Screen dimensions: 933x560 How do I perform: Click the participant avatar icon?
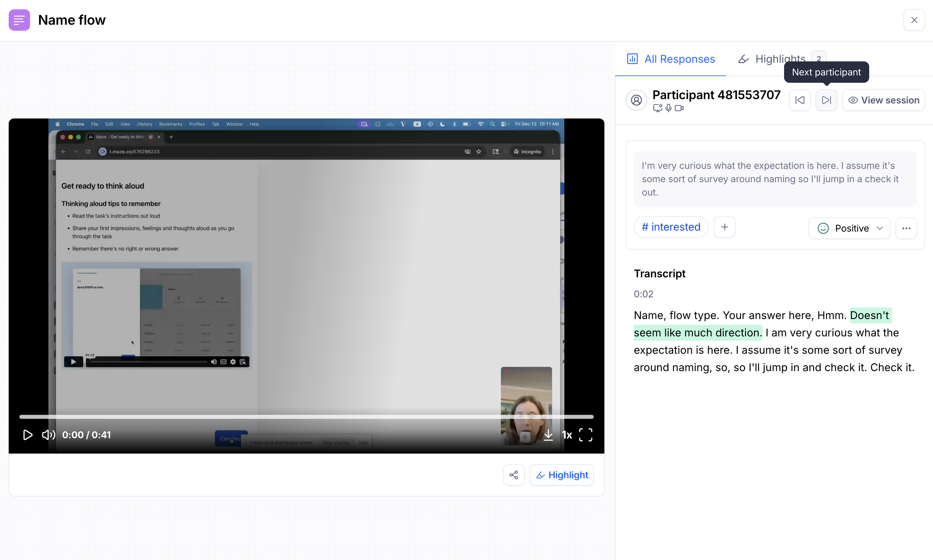(x=636, y=100)
